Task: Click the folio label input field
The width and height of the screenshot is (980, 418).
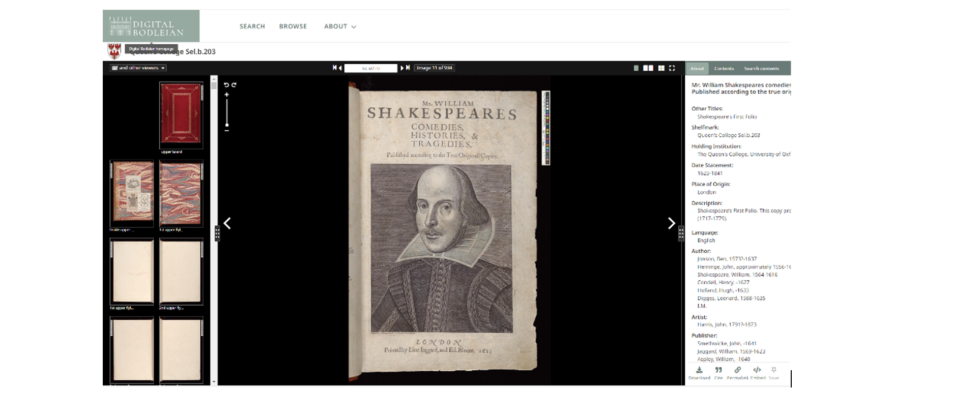Action: [370, 68]
